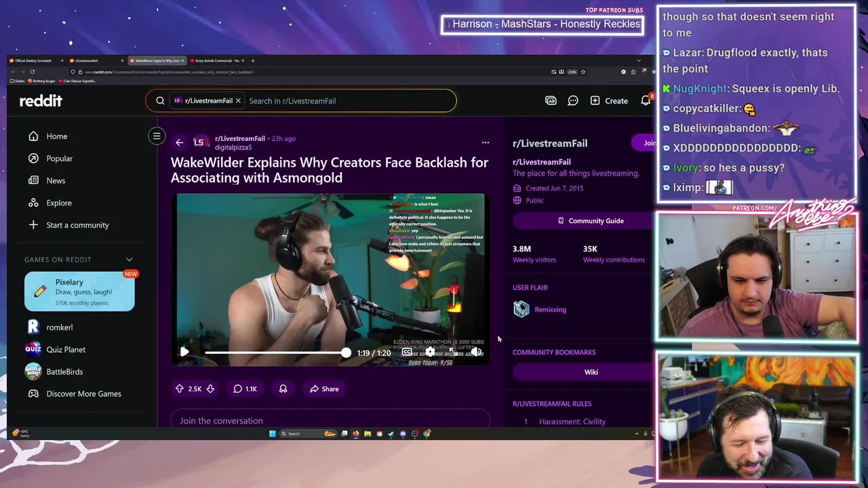This screenshot has height=488, width=868.
Task: Click the browser address bar URL
Action: pos(170,72)
